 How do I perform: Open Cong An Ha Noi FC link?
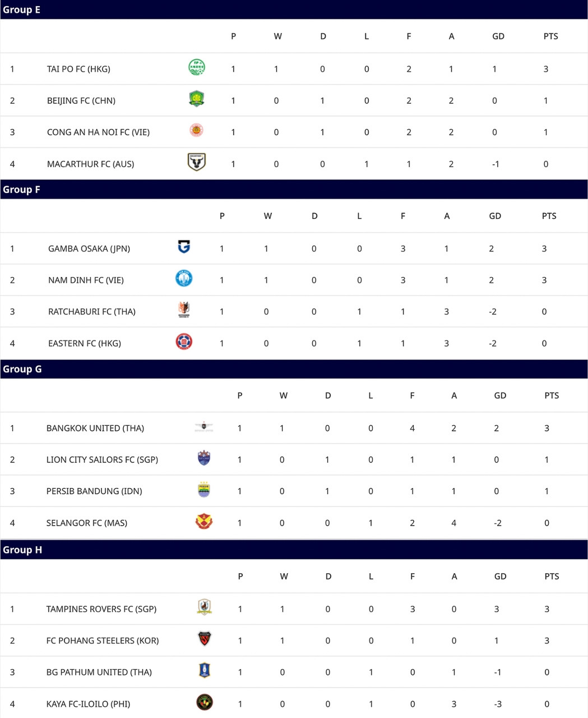click(99, 132)
